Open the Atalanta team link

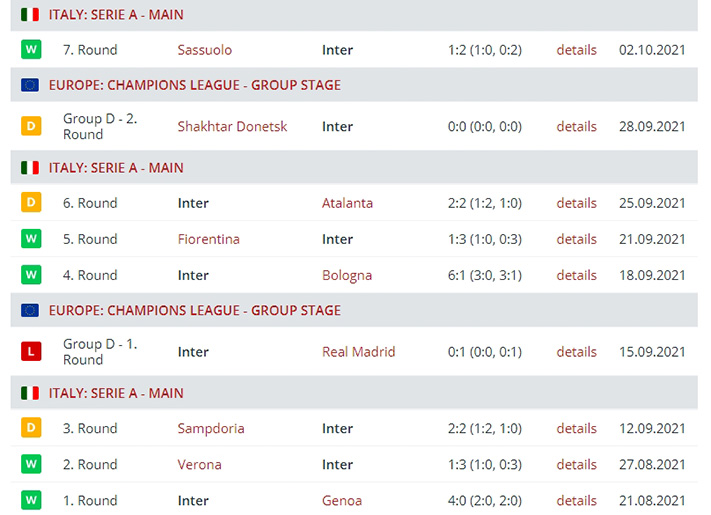(347, 203)
